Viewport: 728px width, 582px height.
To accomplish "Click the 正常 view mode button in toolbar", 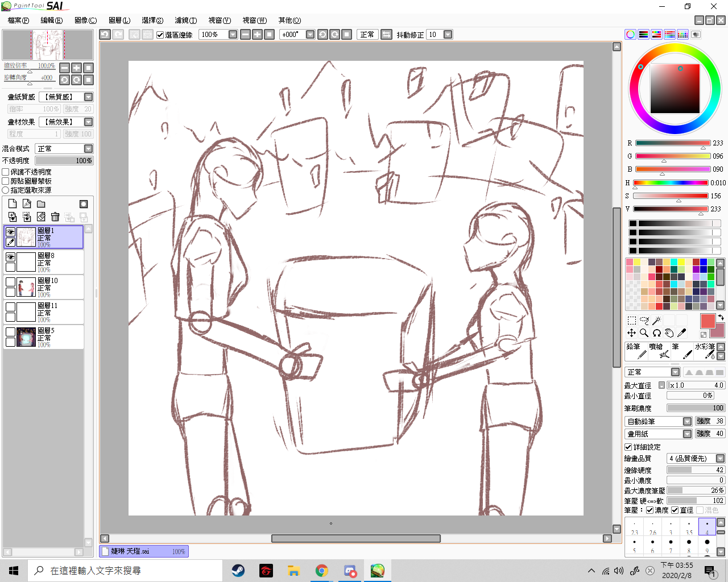I will (x=367, y=35).
